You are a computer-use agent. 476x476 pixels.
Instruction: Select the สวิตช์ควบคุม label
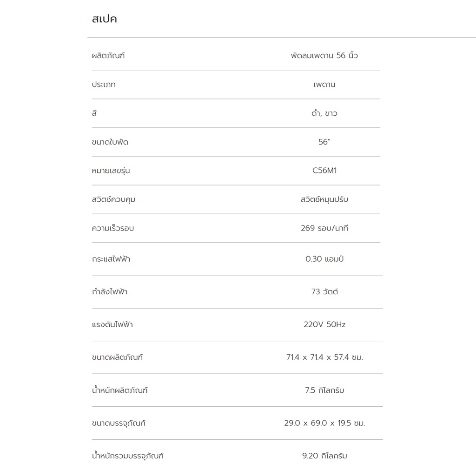pos(113,199)
